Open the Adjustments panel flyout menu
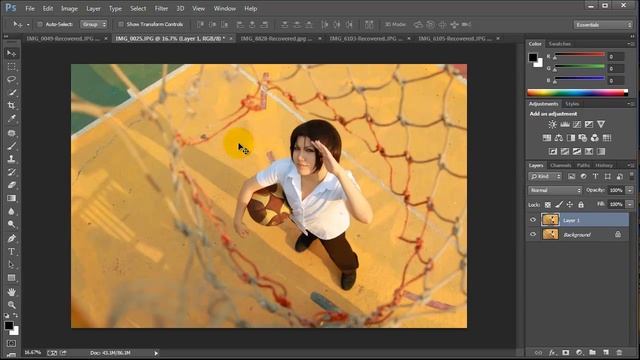 click(x=632, y=104)
